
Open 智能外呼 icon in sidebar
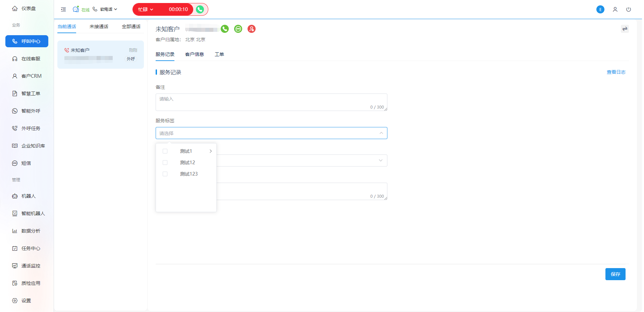point(15,111)
